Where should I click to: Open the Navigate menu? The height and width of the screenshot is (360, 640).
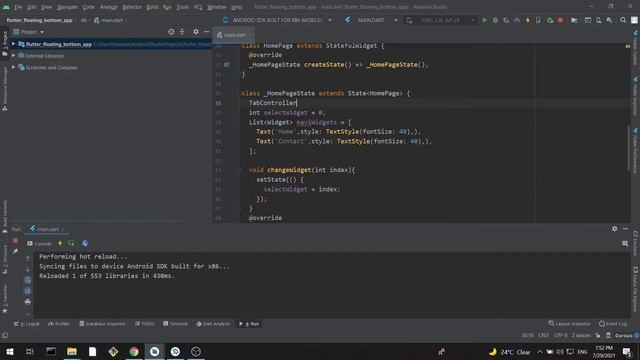[67, 7]
